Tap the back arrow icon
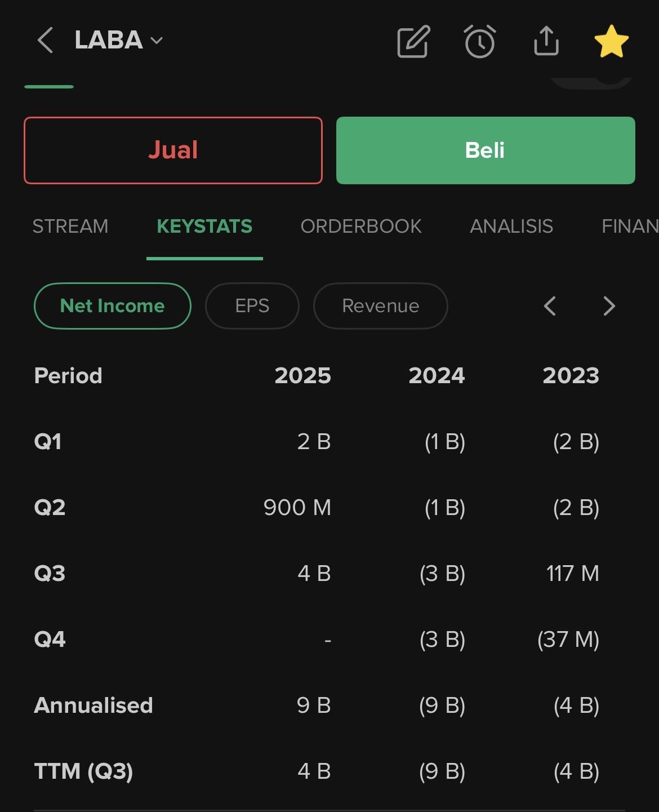Screen dimensions: 659x812 coord(45,41)
